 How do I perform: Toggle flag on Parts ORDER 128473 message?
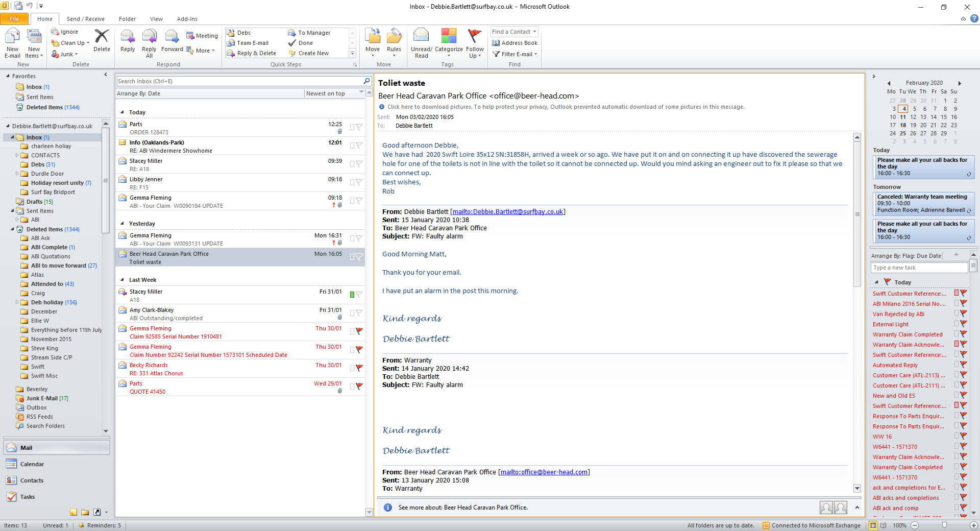pos(359,127)
